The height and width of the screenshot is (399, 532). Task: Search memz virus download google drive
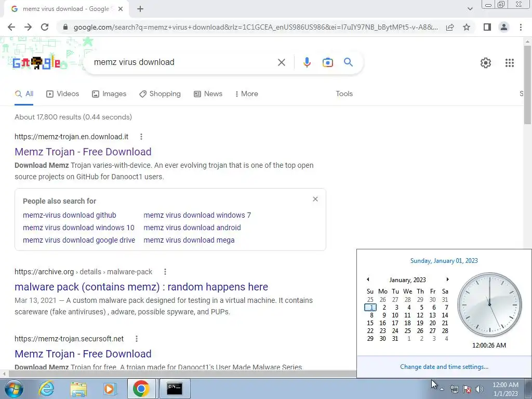click(79, 240)
